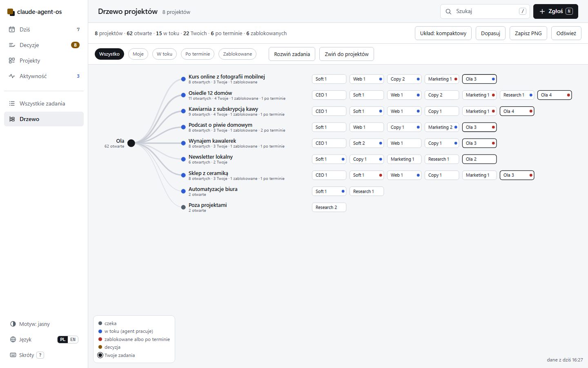Open Research 2 chip in Poza projektami row
588x368 pixels.
point(329,207)
